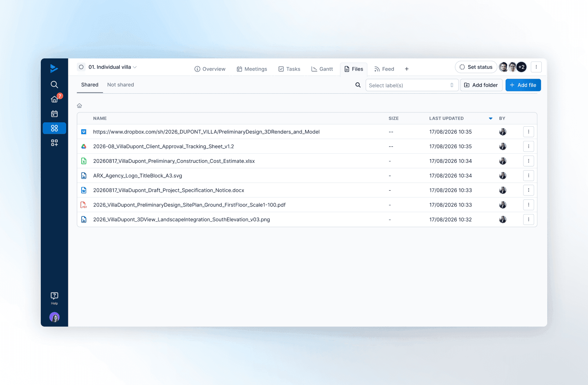Image resolution: width=588 pixels, height=385 pixels.
Task: Open 20260817_VillaDupont_Preliminary_Construction_Cost_Estimate.xlsx
Action: (174, 161)
